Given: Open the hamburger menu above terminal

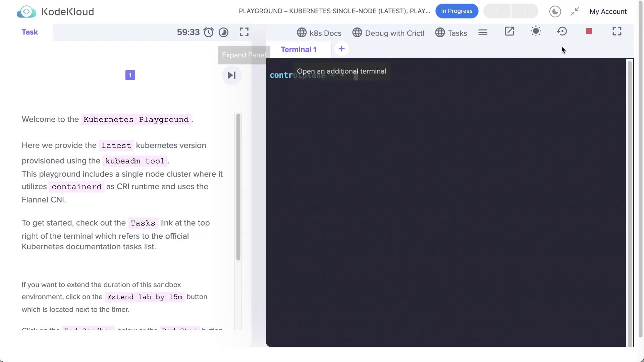Looking at the screenshot, I should coord(483,33).
